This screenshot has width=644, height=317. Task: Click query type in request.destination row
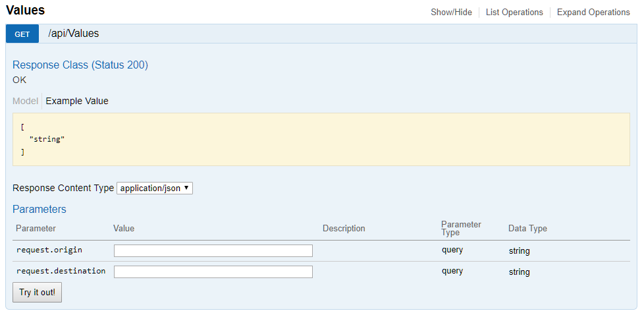[x=452, y=271]
